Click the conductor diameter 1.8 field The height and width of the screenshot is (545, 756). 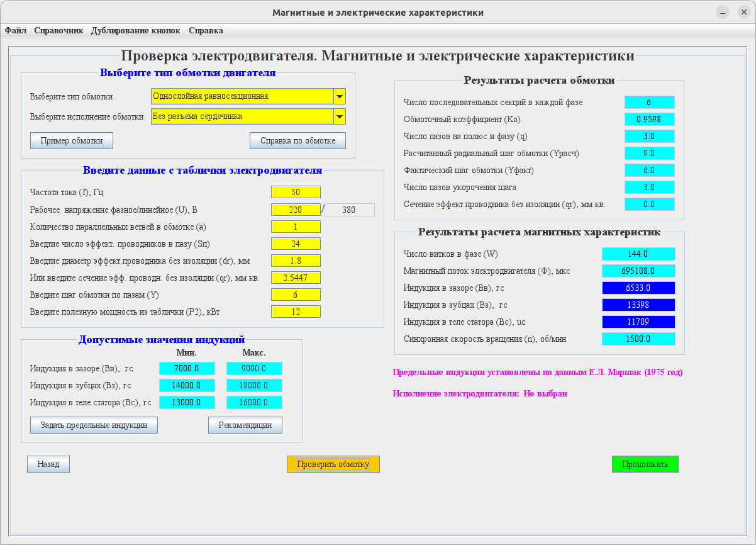click(296, 261)
